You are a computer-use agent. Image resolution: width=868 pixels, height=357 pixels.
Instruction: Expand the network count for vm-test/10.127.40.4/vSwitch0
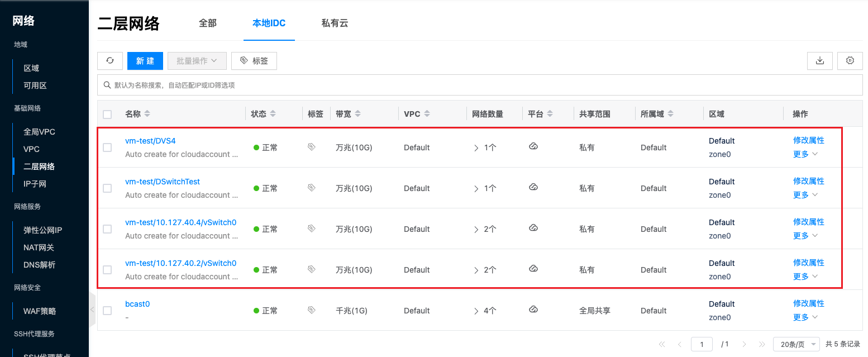476,229
